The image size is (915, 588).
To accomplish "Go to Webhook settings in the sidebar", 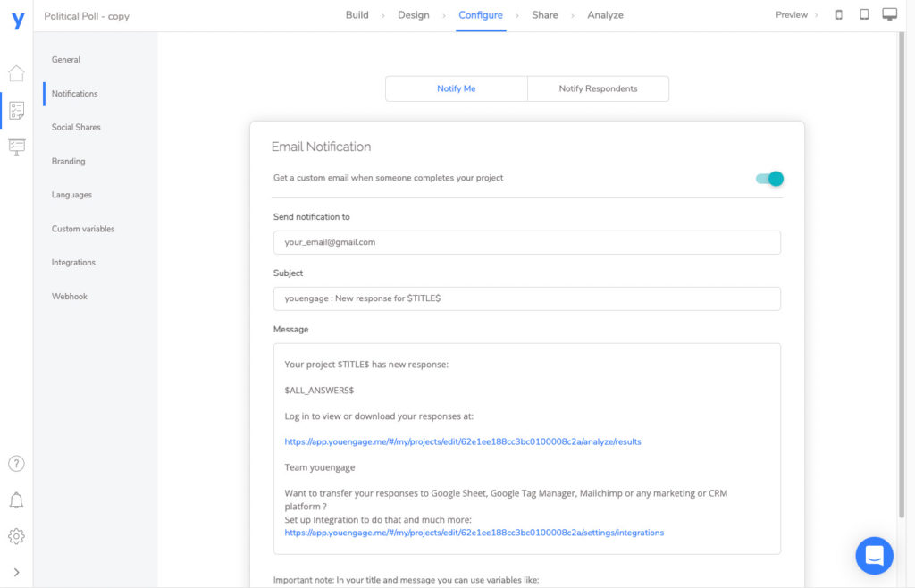I will point(69,296).
